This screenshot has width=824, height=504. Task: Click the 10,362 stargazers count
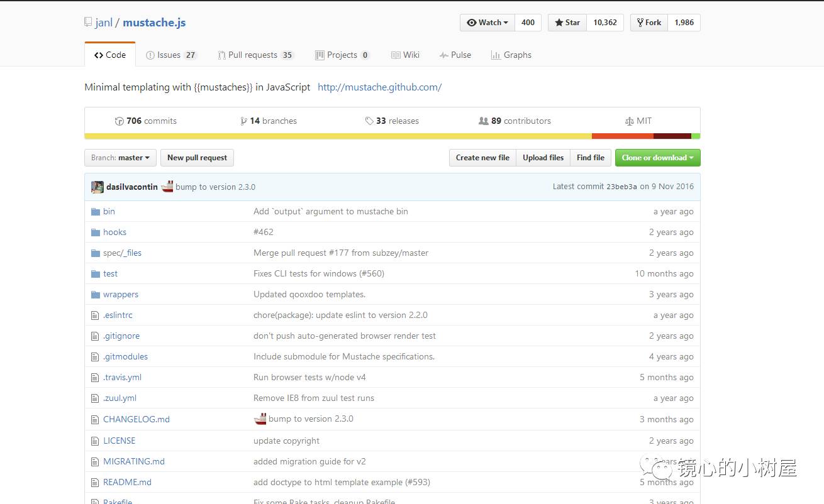point(605,23)
